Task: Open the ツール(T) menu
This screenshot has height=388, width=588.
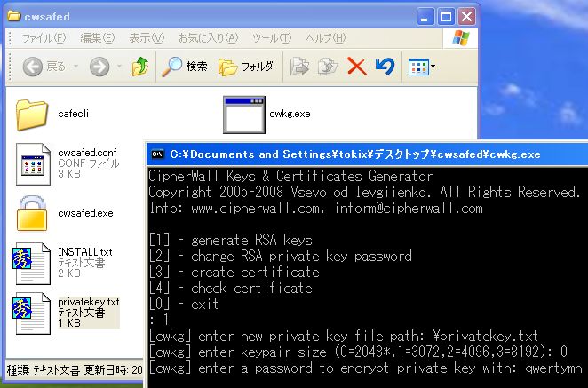Action: coord(272,38)
